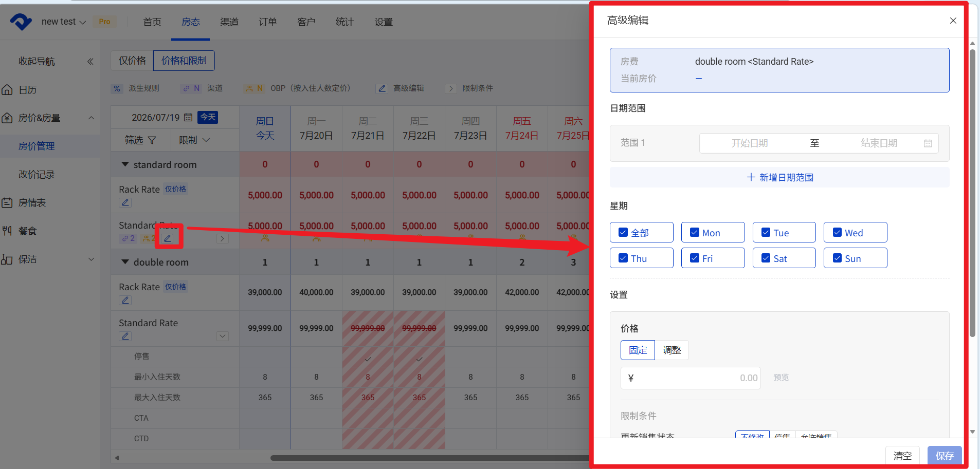
Task: Close the 高级编辑 panel
Action: [953, 21]
